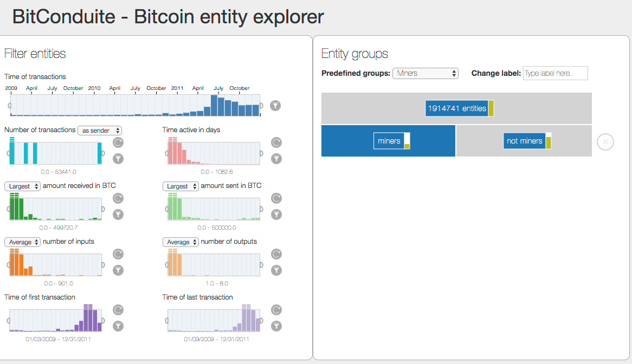Screen dimensions: 632x364
Task: Remove the miners grouping with X button
Action: [605, 142]
